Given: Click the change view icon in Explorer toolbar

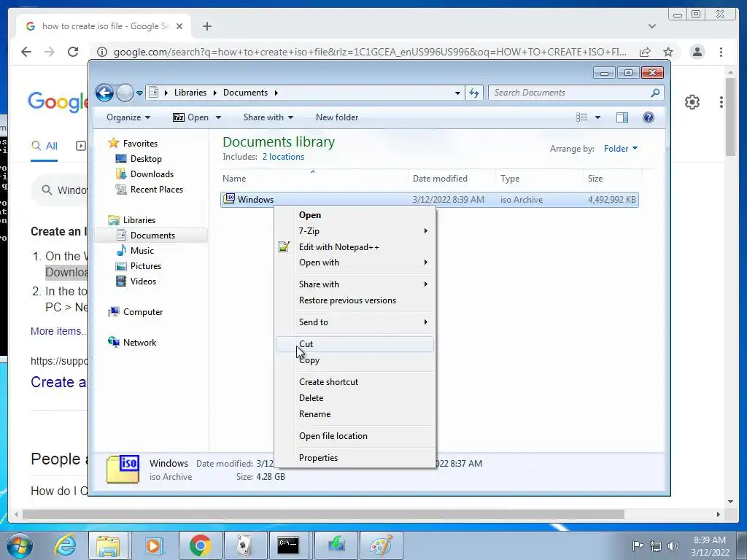Looking at the screenshot, I should coord(581,117).
